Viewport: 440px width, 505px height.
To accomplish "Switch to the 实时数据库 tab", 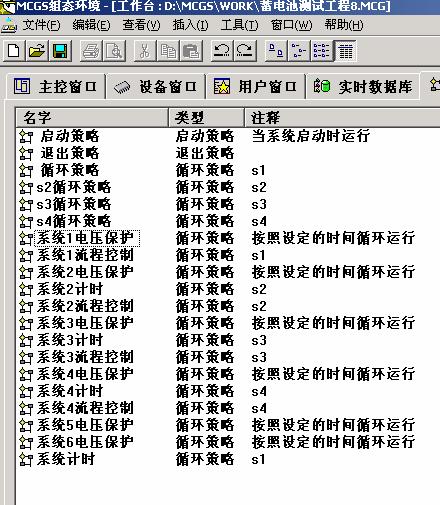I will coord(363,87).
